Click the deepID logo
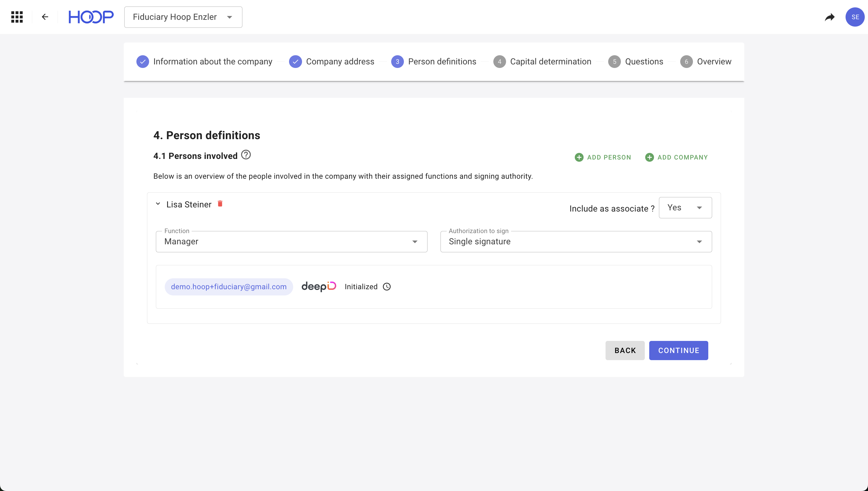Screen dimensions: 868x491 click(x=319, y=287)
